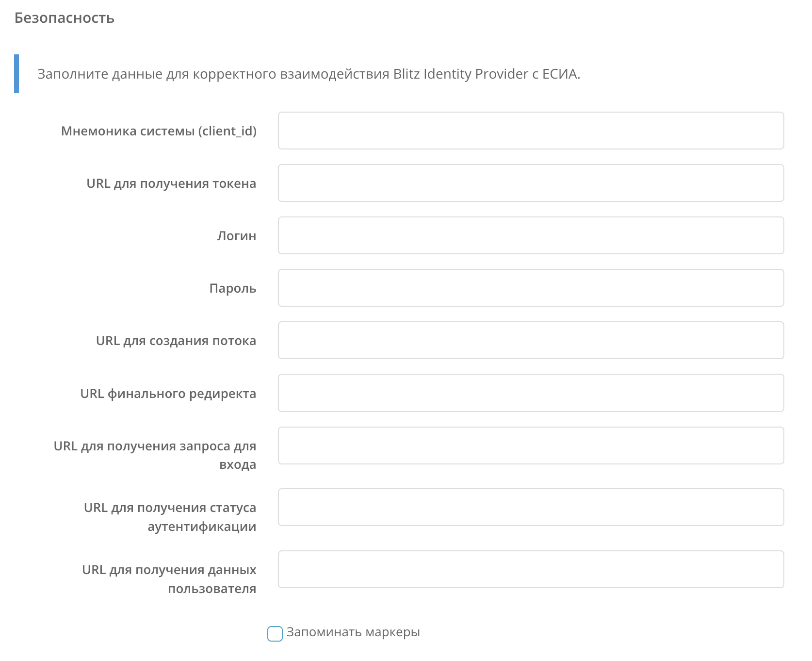The height and width of the screenshot is (661, 812).
Task: Select the URL финального редиректа input
Action: (531, 393)
